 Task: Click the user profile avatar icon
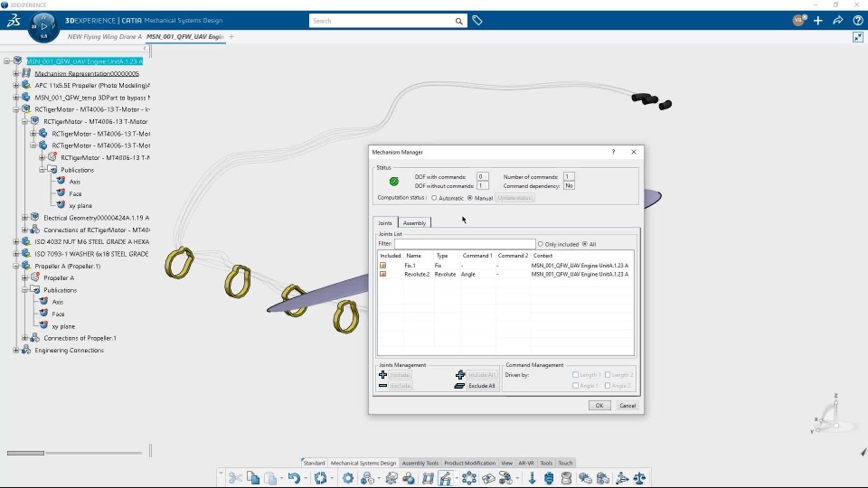(798, 21)
